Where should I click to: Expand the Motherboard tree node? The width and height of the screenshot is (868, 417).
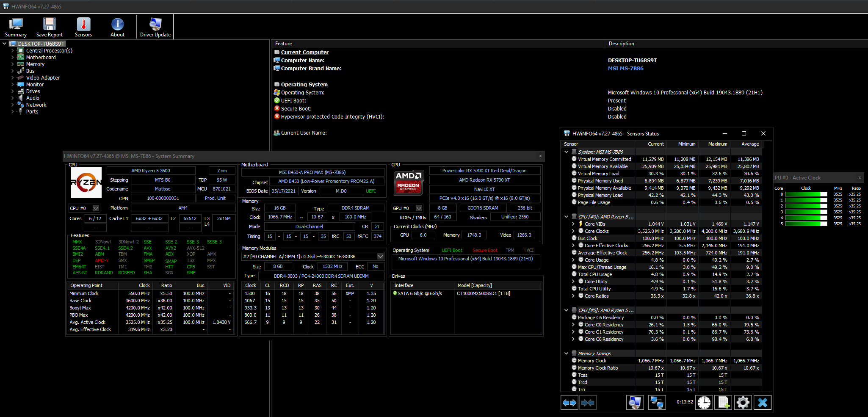[13, 58]
